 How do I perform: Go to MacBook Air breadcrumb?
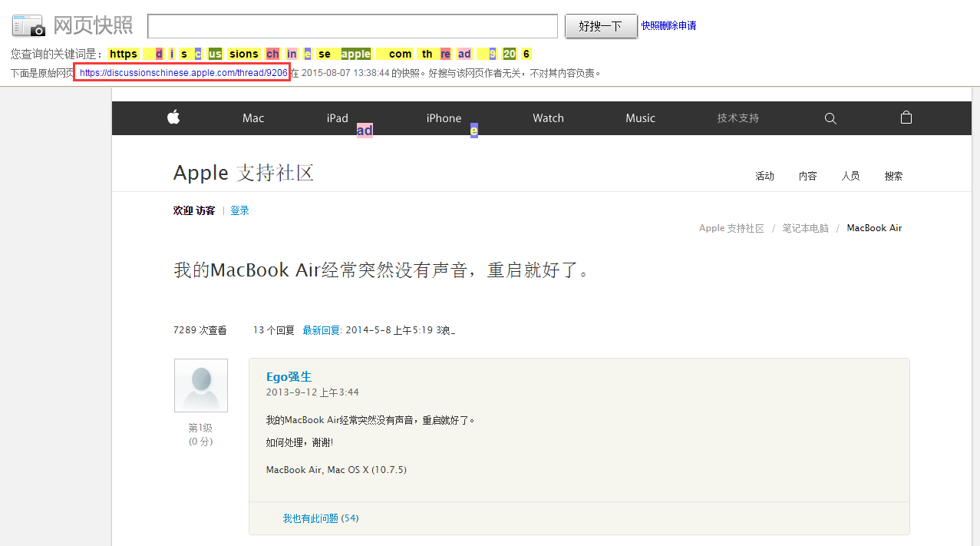tap(874, 228)
